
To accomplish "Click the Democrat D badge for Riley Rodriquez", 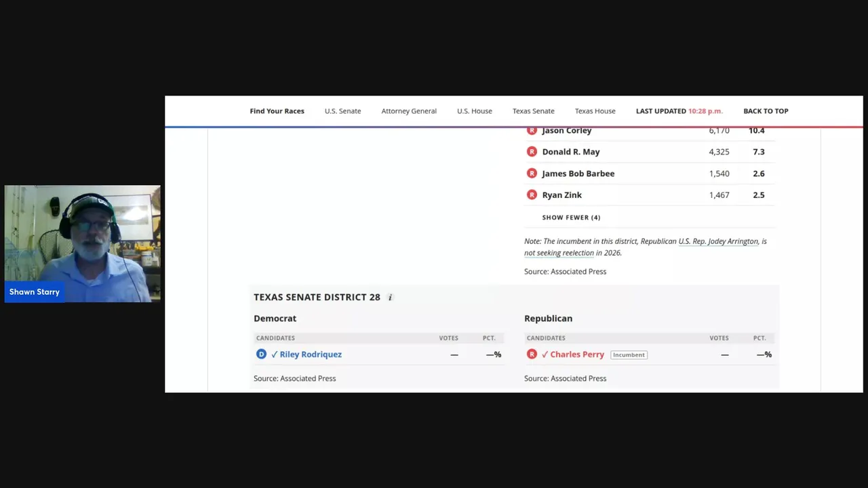I will [x=261, y=354].
